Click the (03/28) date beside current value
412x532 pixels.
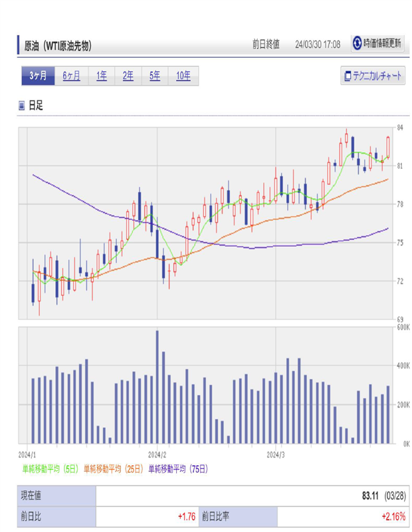tap(395, 495)
